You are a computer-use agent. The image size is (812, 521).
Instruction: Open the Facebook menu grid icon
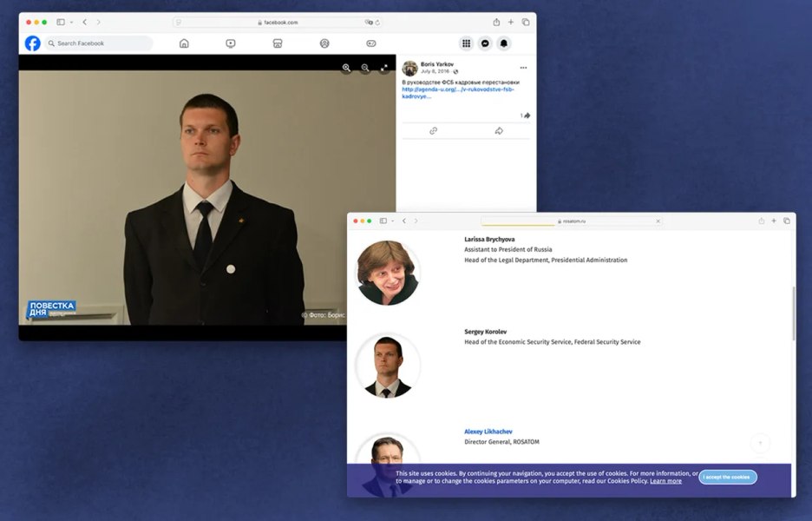466,43
